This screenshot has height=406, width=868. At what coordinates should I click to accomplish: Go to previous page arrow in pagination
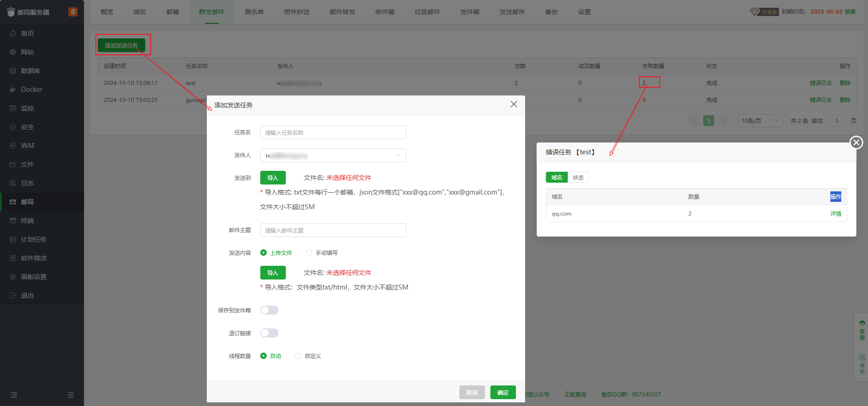point(694,121)
